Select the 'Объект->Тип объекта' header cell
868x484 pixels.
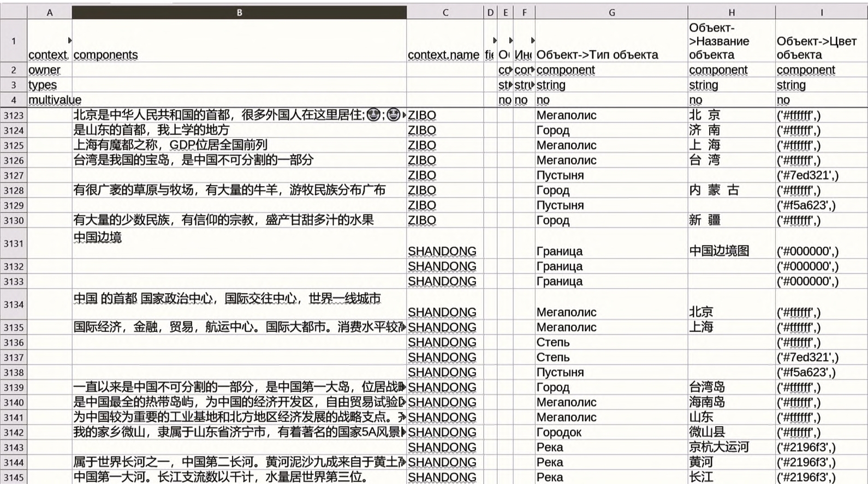click(x=611, y=41)
